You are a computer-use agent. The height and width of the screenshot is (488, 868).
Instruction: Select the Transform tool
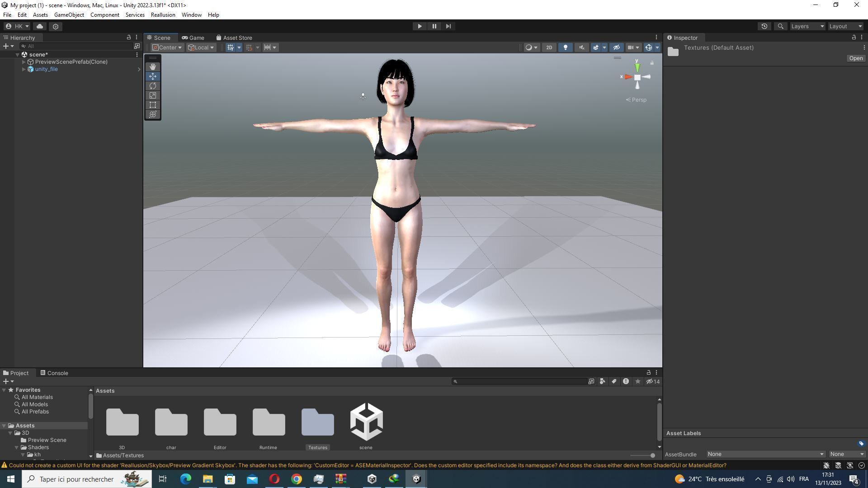pos(153,114)
